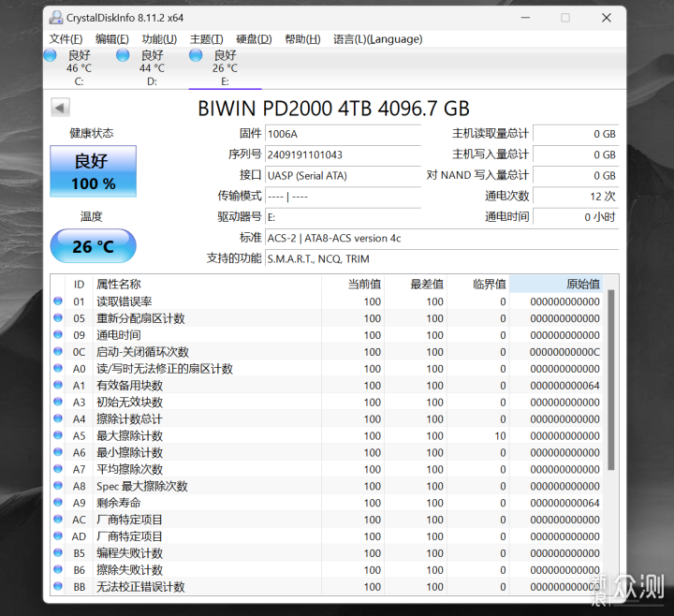Open the 文件(F) menu
This screenshot has width=674, height=616.
(66, 38)
